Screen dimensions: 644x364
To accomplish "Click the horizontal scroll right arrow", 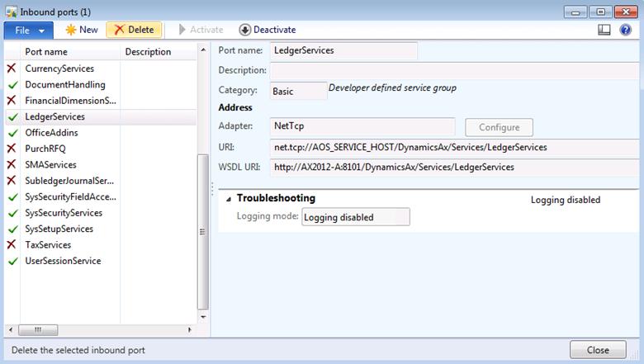I will [189, 329].
